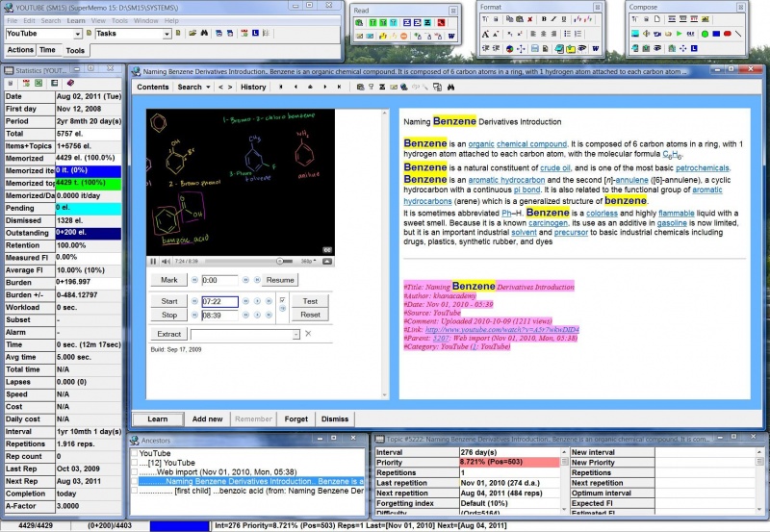The image size is (770, 532).
Task: Switch to the Time tab
Action: (x=47, y=50)
